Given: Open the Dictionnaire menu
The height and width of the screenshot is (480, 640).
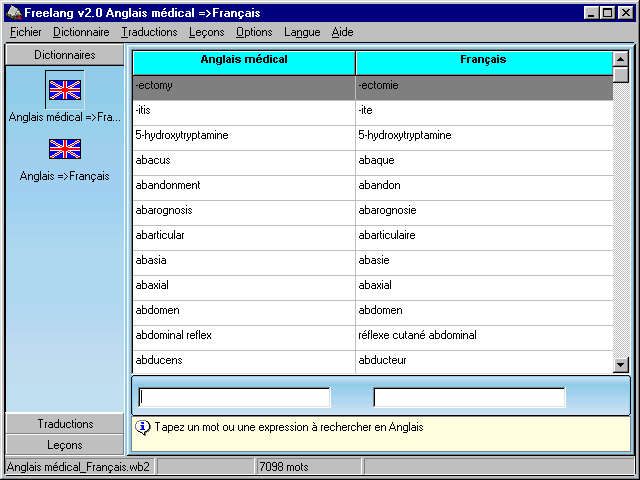Looking at the screenshot, I should point(81,32).
